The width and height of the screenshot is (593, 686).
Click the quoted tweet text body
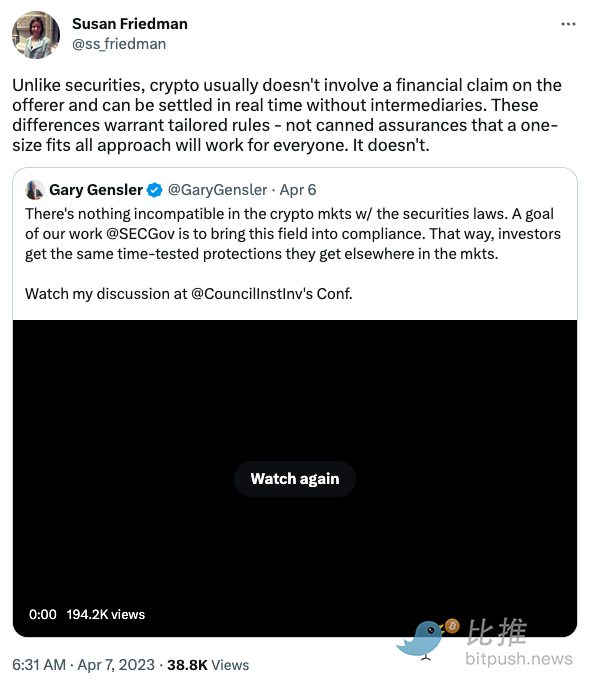pos(293,254)
